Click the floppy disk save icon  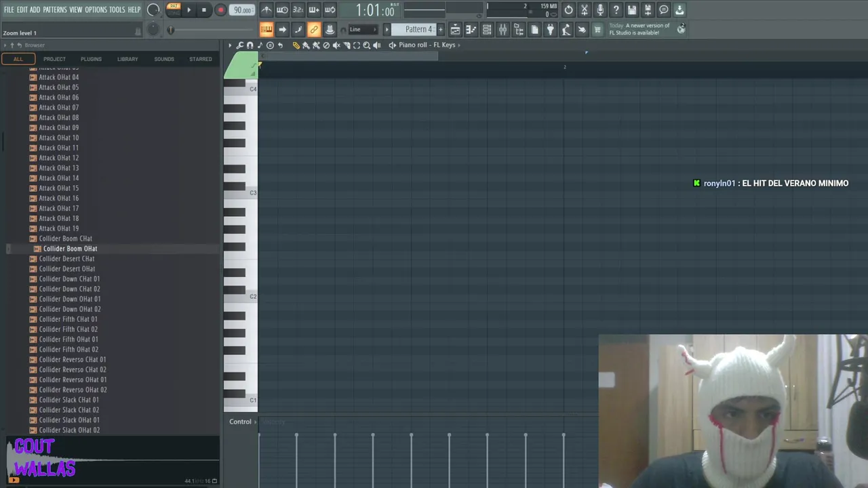tap(632, 10)
